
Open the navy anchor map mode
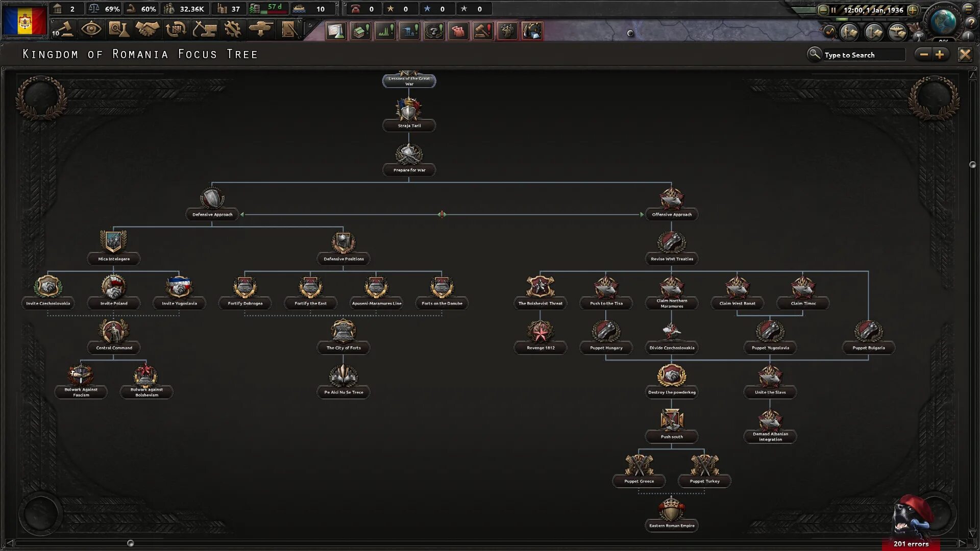(874, 32)
